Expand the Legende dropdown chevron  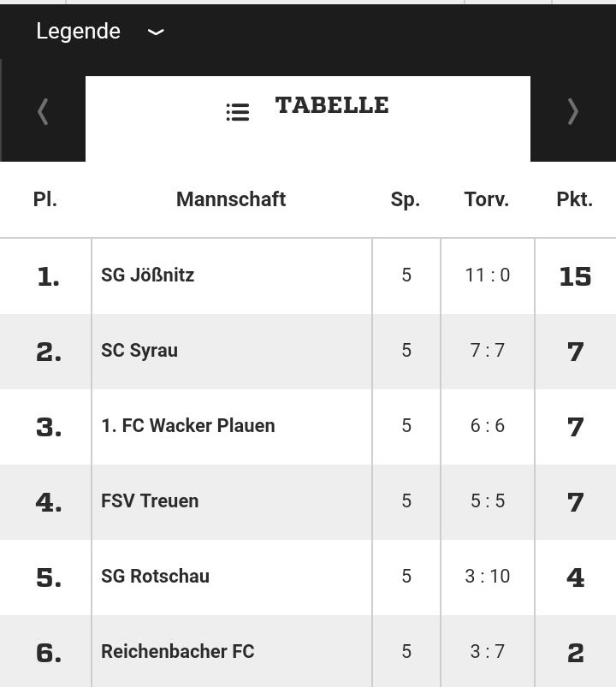(156, 32)
